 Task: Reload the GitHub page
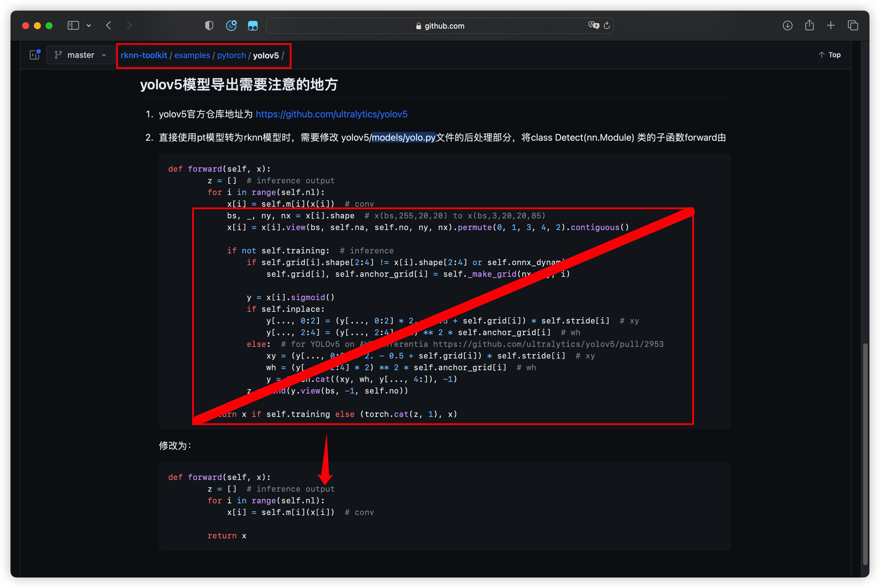click(607, 25)
